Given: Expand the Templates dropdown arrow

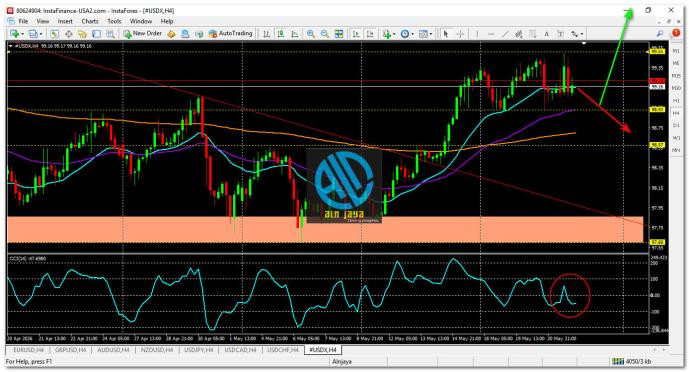Looking at the screenshot, I should click(x=431, y=34).
